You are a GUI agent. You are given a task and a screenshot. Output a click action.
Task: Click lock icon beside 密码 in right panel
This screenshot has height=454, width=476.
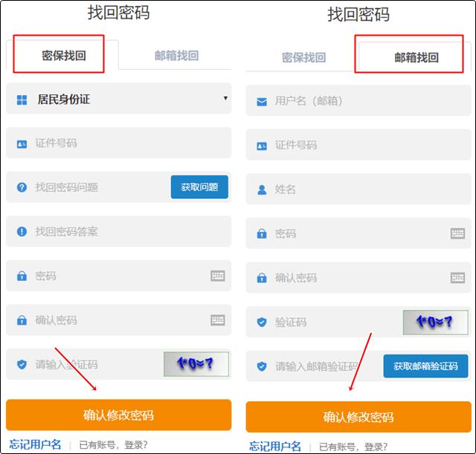pos(262,233)
